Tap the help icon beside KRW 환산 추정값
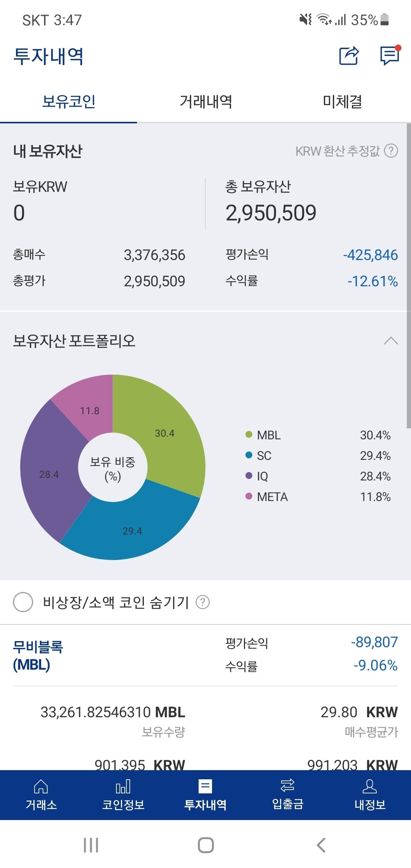The height and width of the screenshot is (868, 411). pyautogui.click(x=391, y=152)
